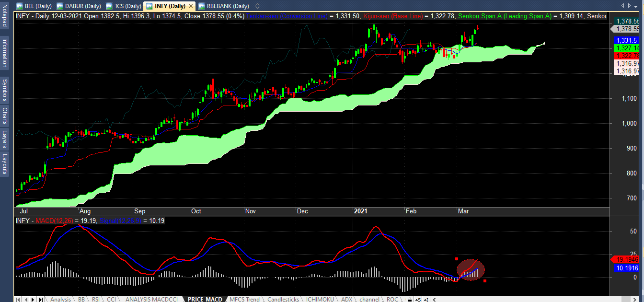The width and height of the screenshot is (644, 302).
Task: Switch to the ICHIMOKU sheet tab
Action: [320, 299]
